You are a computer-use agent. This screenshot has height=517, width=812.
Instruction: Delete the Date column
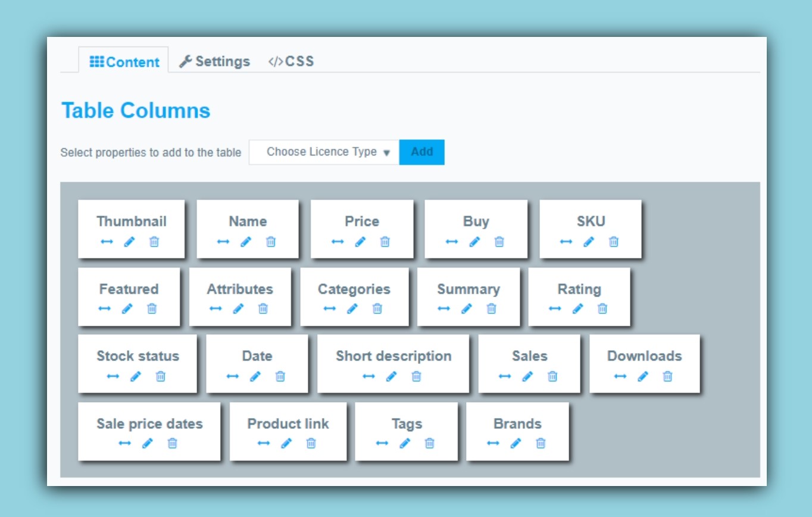[x=279, y=376]
